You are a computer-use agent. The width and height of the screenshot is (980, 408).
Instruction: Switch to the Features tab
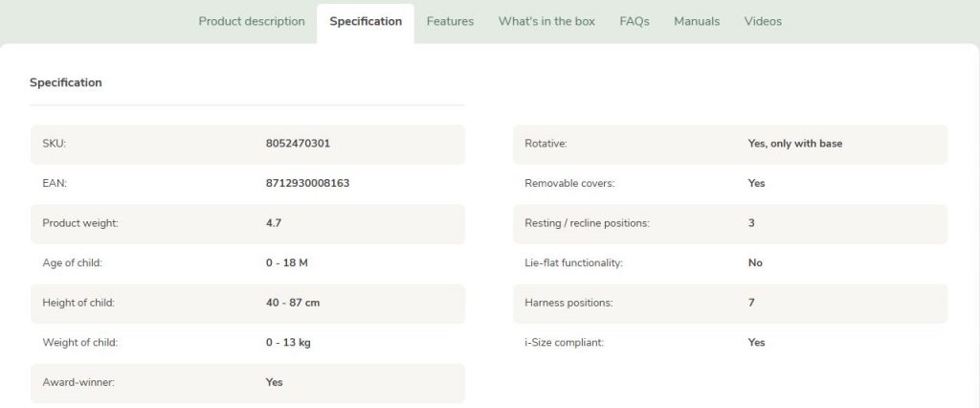coord(450,21)
